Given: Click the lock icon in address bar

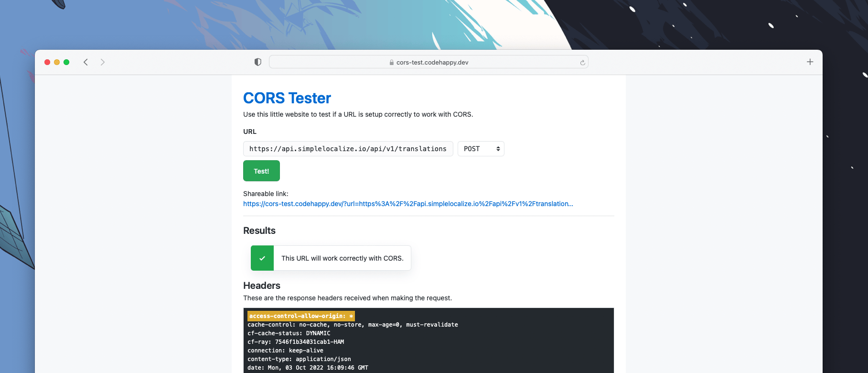Looking at the screenshot, I should point(392,63).
